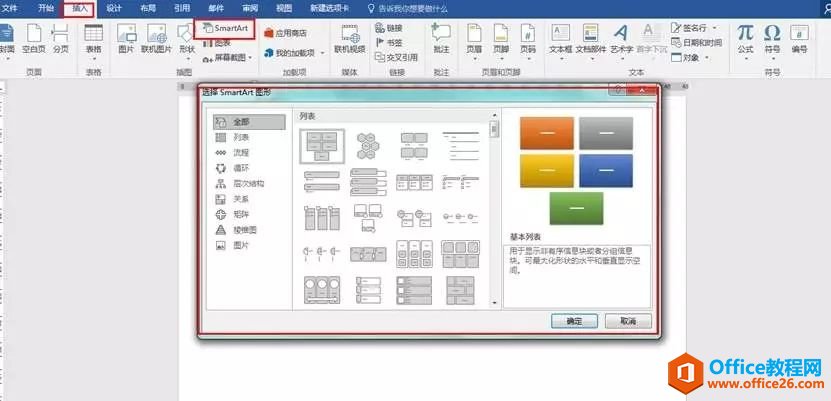Click the gallery scrollbar up arrow
Image resolution: width=831 pixels, height=401 pixels.
(x=494, y=115)
